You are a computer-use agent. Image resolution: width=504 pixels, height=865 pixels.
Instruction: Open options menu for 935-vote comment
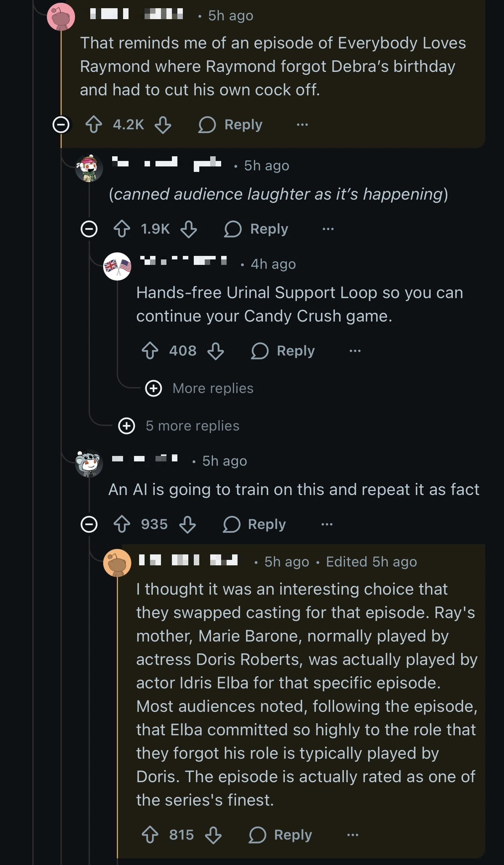327,524
